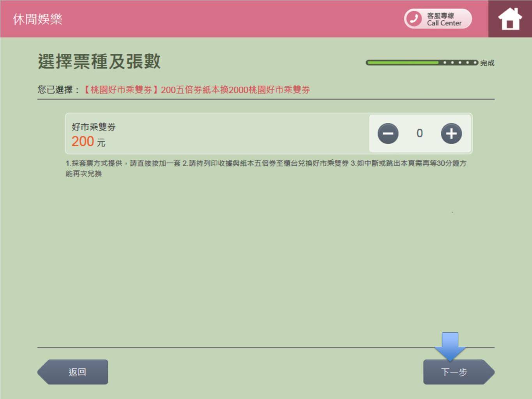The image size is (532, 399).
Task: Click the phone handset icon
Action: tap(414, 19)
